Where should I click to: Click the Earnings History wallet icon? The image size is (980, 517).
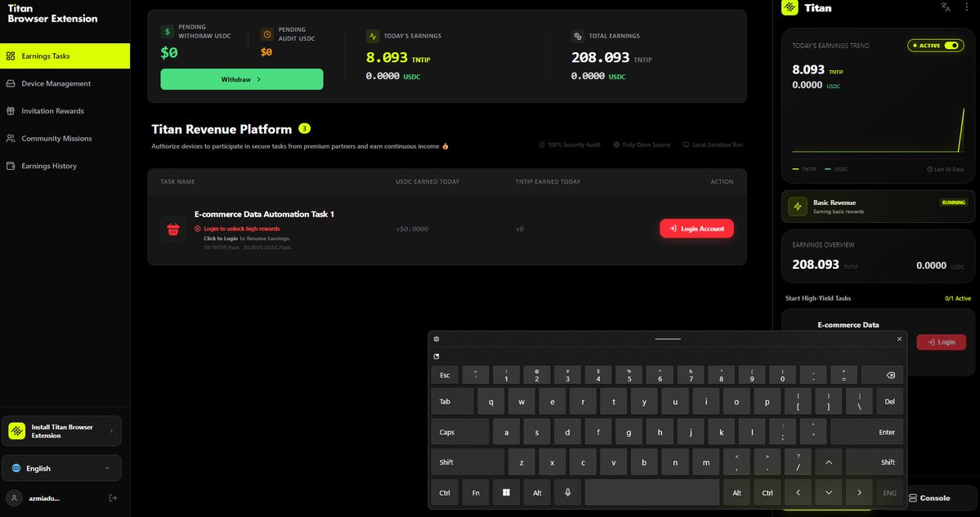click(x=11, y=166)
